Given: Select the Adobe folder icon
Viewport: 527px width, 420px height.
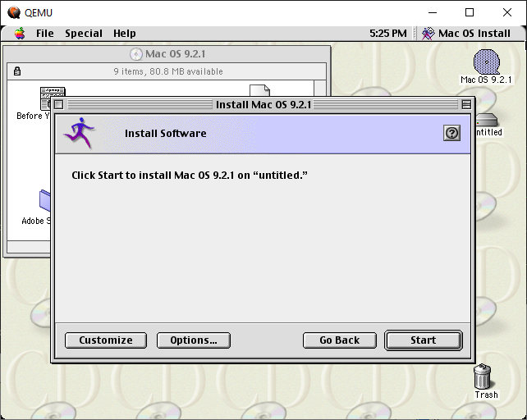Looking at the screenshot, I should 45,201.
